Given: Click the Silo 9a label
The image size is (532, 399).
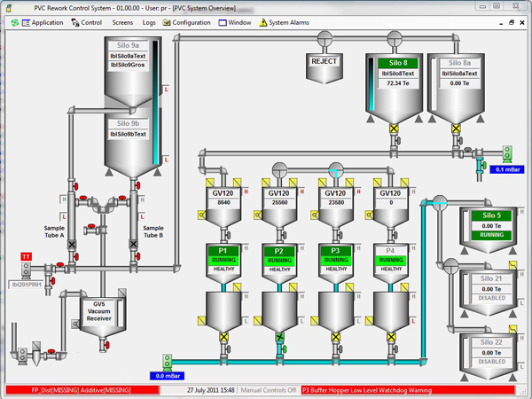Looking at the screenshot, I should (x=128, y=45).
